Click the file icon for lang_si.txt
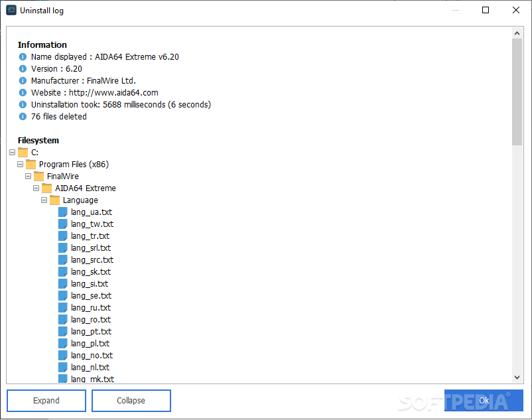This screenshot has height=420, width=532. pos(63,283)
